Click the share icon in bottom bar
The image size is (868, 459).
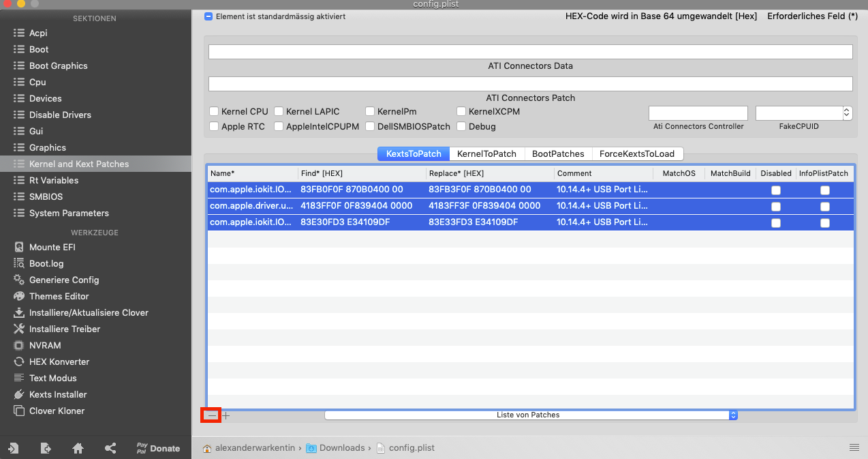coord(110,448)
